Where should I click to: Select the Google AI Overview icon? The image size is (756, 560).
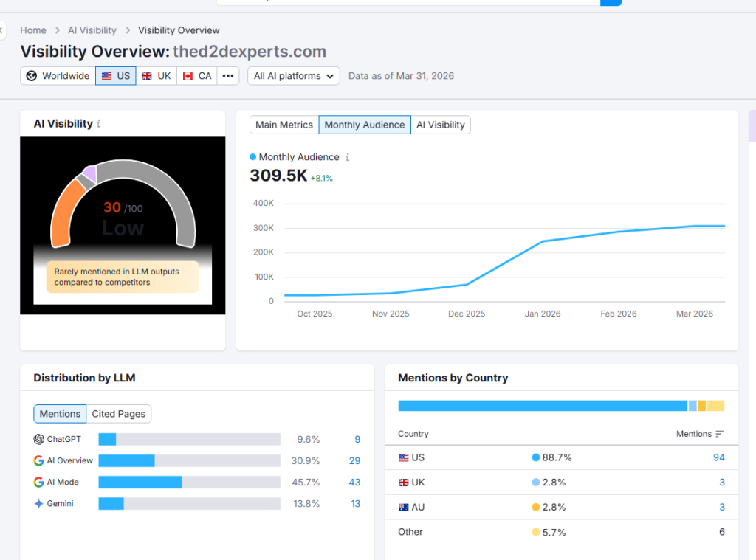point(38,460)
